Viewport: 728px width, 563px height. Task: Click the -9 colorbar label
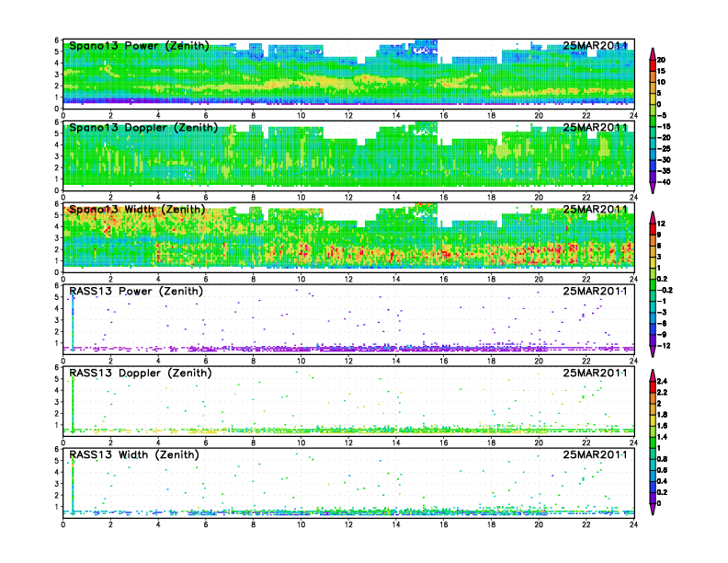(x=662, y=335)
